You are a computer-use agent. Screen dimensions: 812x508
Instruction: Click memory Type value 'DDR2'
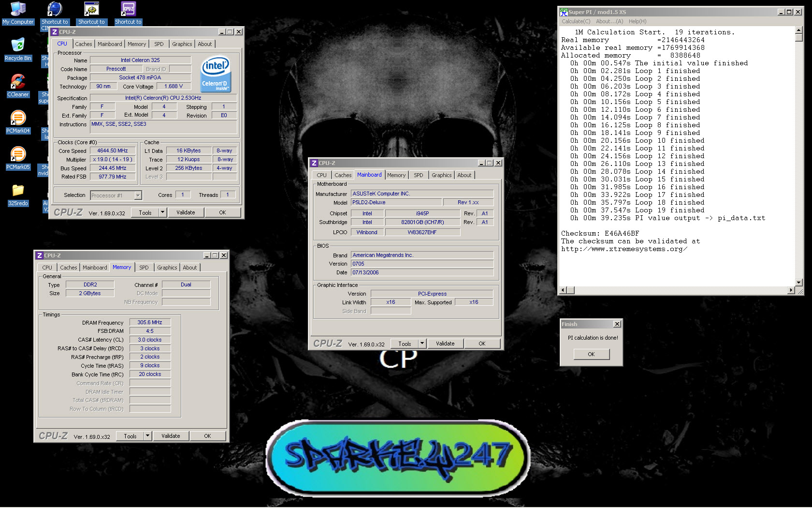tap(90, 284)
